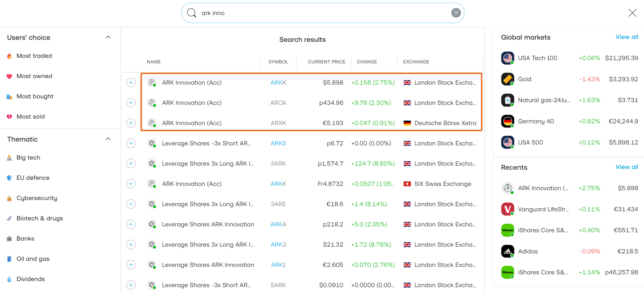Add ARXK €5.193 with the plus icon

131,123
